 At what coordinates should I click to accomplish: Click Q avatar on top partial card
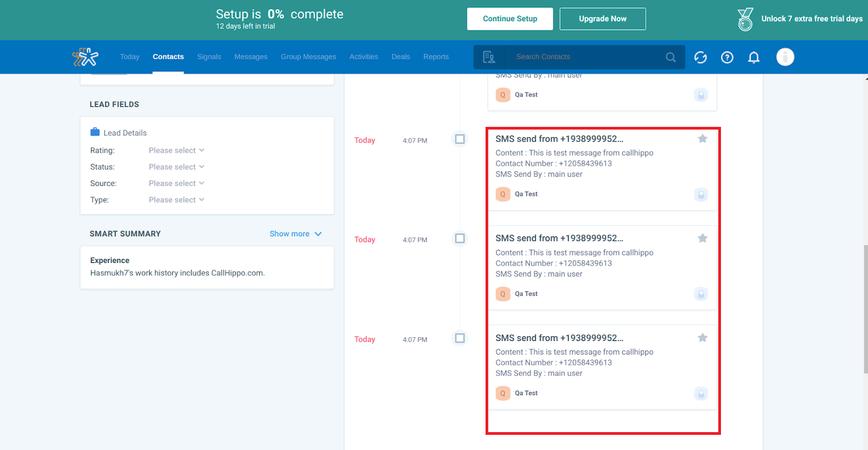(x=503, y=95)
